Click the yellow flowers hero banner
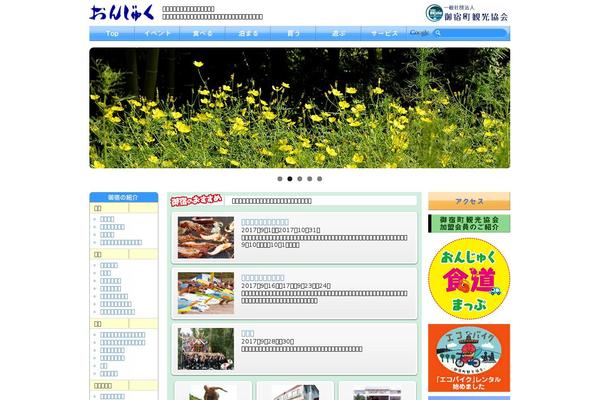Screen dimensions: 600x400 299,107
